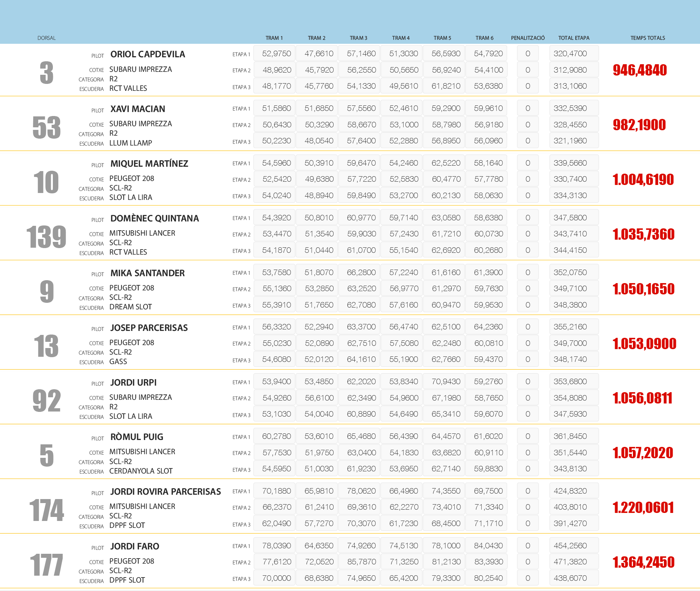The width and height of the screenshot is (700, 591).
Task: Click the PENALITZACIÓ column header
Action: pos(528,38)
